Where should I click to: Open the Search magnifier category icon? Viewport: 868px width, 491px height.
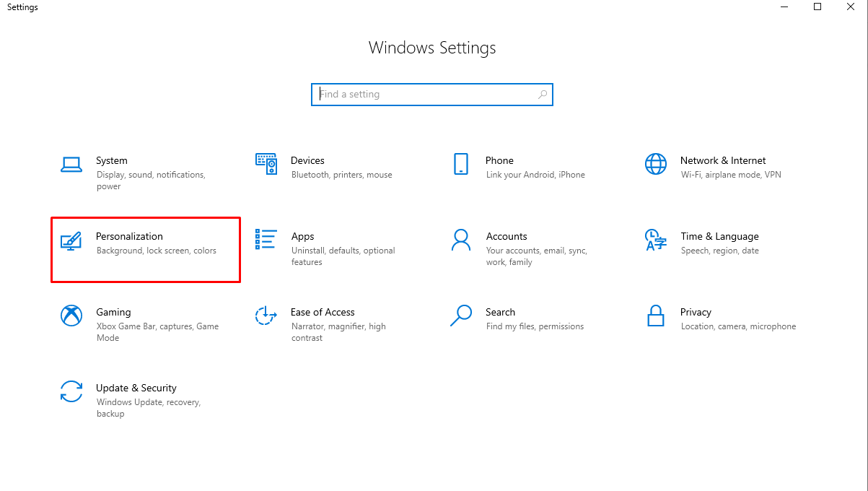[x=461, y=316]
